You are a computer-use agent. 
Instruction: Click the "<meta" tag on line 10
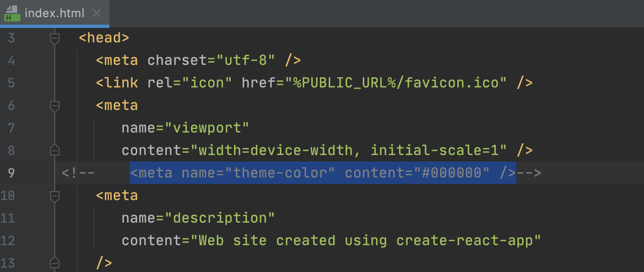point(117,195)
